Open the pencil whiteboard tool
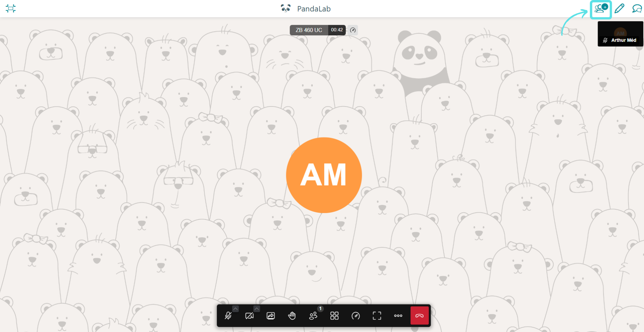Screen dimensions: 644x332 tap(619, 8)
